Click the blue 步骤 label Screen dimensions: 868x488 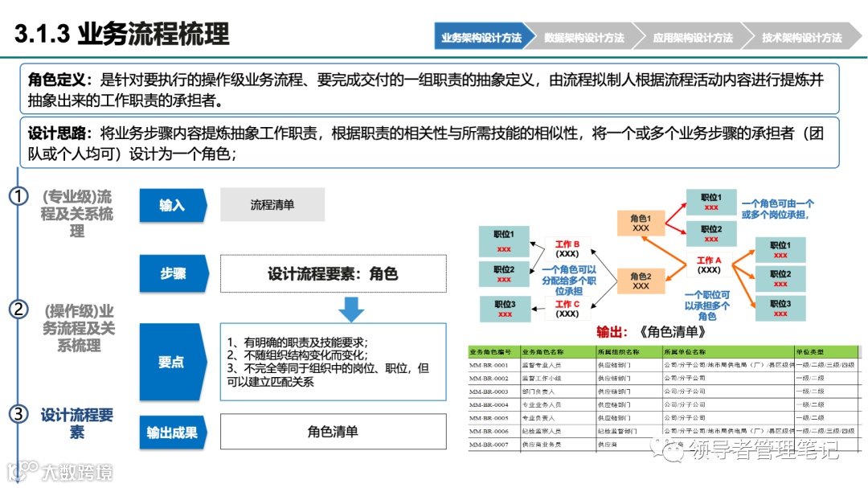coord(174,273)
